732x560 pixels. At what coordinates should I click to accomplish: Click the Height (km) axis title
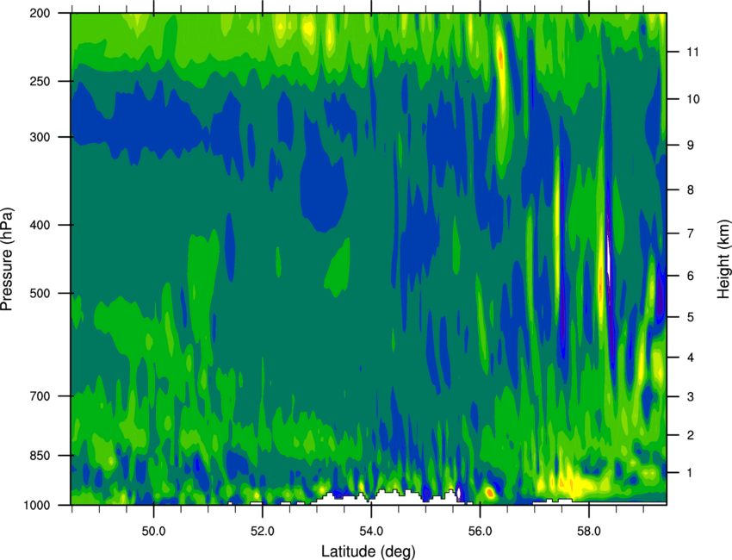click(x=723, y=258)
